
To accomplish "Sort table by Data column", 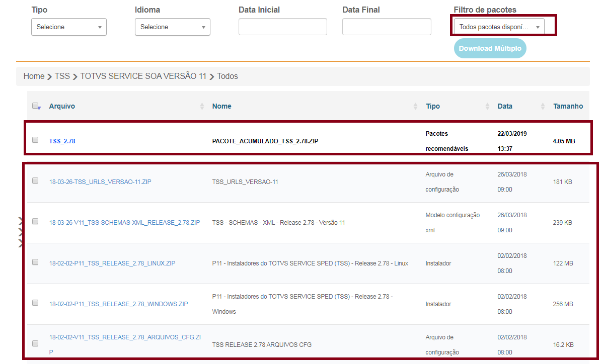I will (x=505, y=106).
